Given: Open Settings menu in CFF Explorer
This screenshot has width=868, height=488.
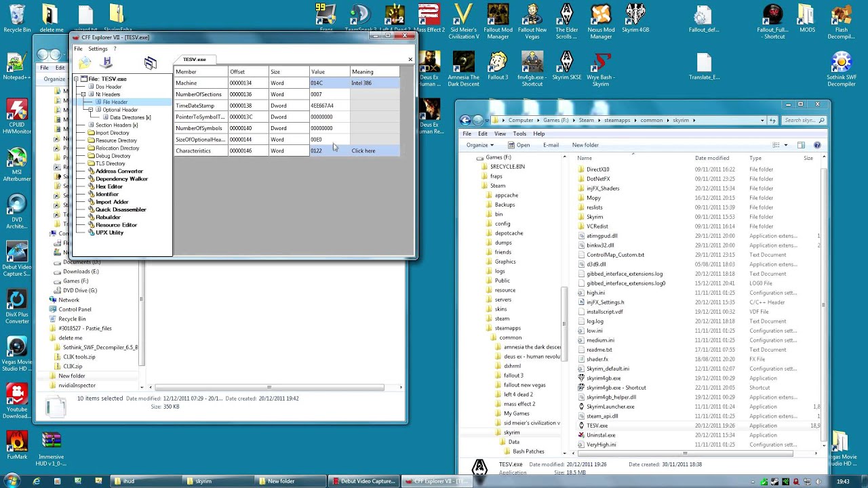Looking at the screenshot, I should click(98, 49).
